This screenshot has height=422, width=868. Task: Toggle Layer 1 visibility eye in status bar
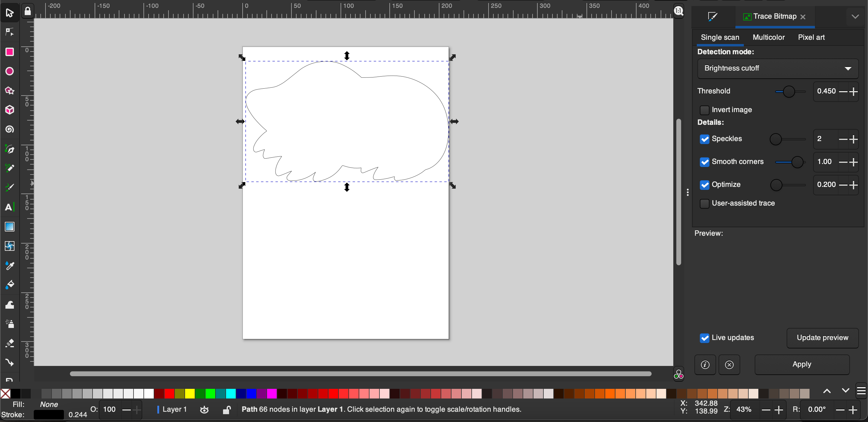204,410
